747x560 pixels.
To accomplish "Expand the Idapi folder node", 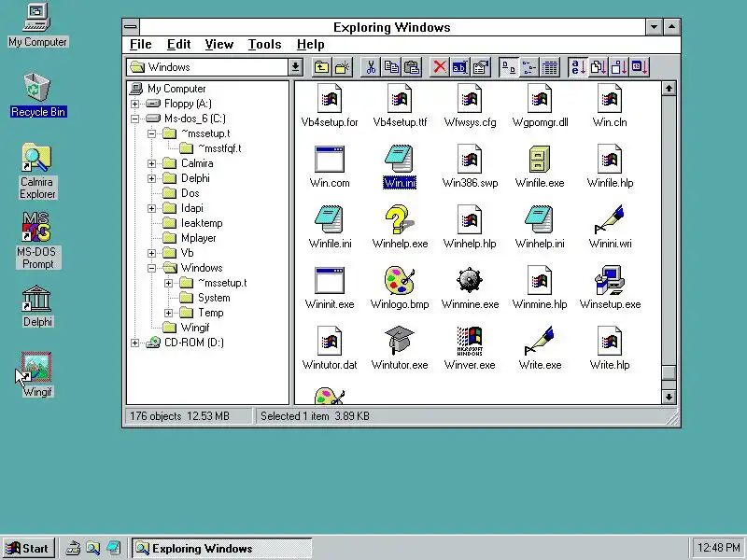I will pyautogui.click(x=151, y=208).
